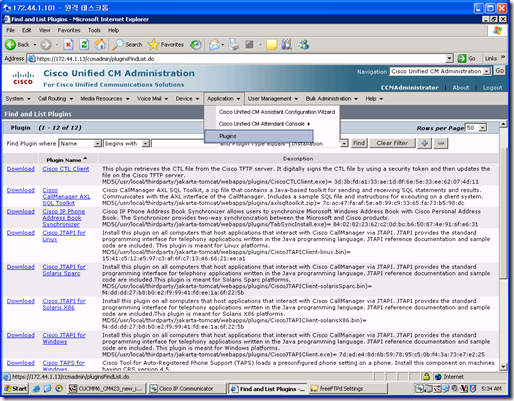Click the green Go arrow button

click(462, 59)
